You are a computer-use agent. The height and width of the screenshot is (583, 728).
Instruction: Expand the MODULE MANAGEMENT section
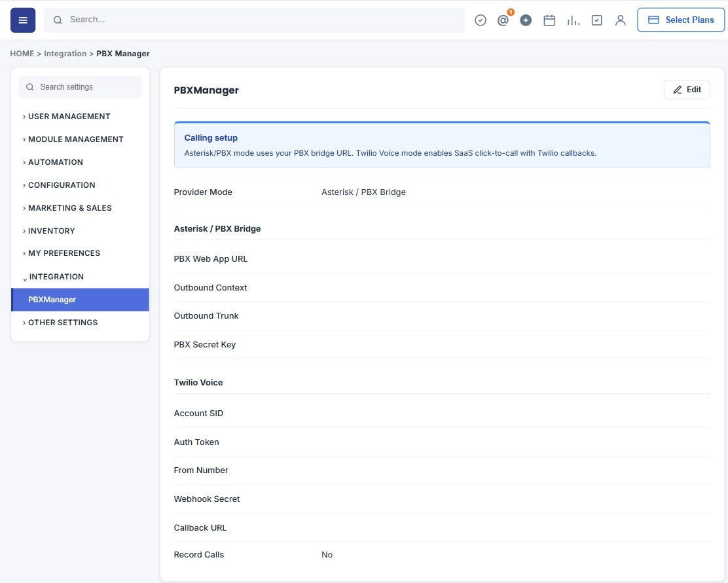pyautogui.click(x=75, y=139)
